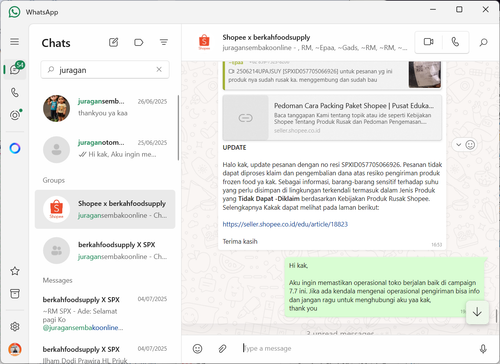Click the juragansemb contact profile photo
The width and height of the screenshot is (500, 364).
tap(56, 108)
